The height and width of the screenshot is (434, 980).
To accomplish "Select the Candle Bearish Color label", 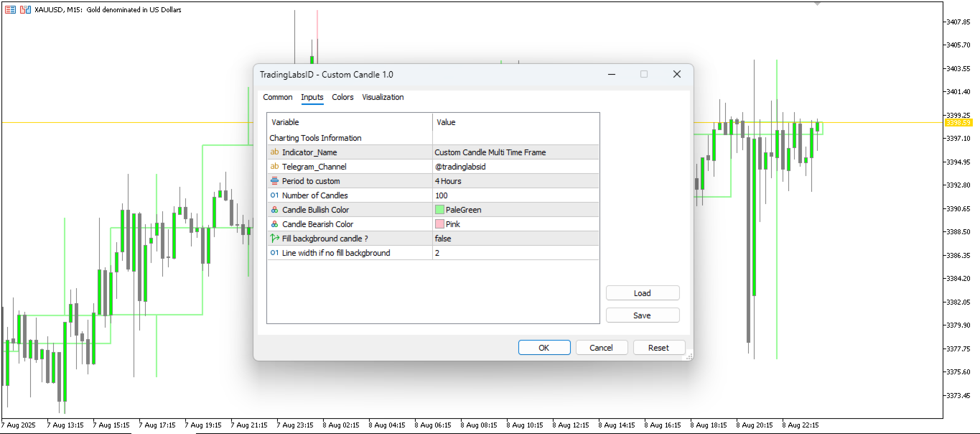I will pos(317,224).
